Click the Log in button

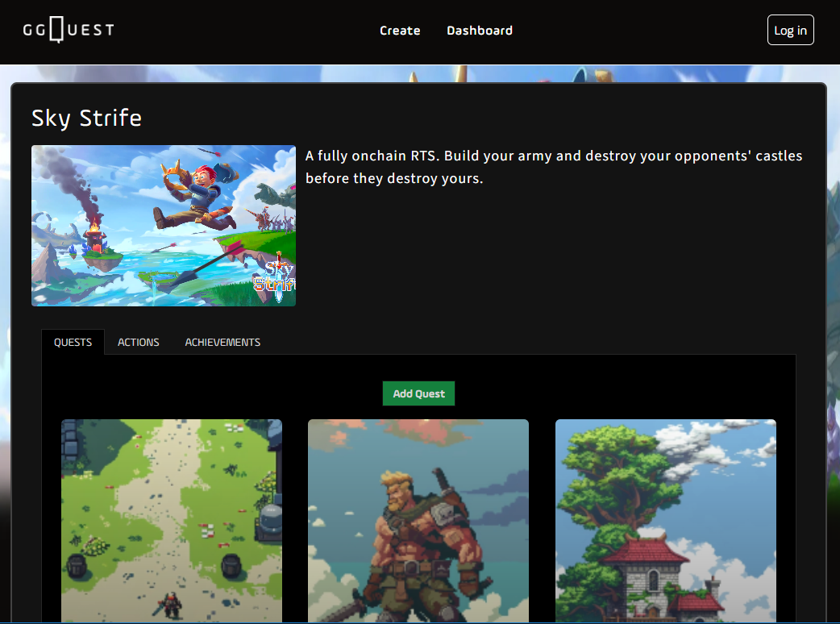pyautogui.click(x=790, y=30)
